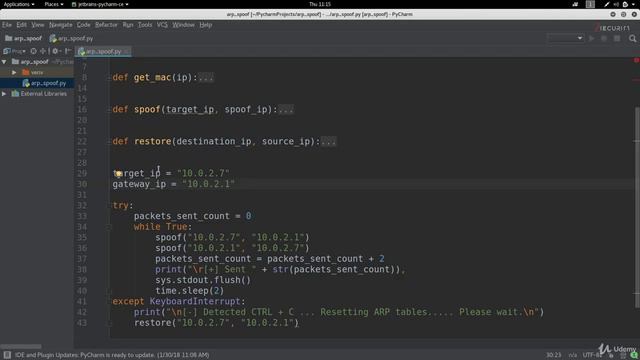This screenshot has height=360, width=640.
Task: Expand External Libraries node
Action: (x=4, y=93)
